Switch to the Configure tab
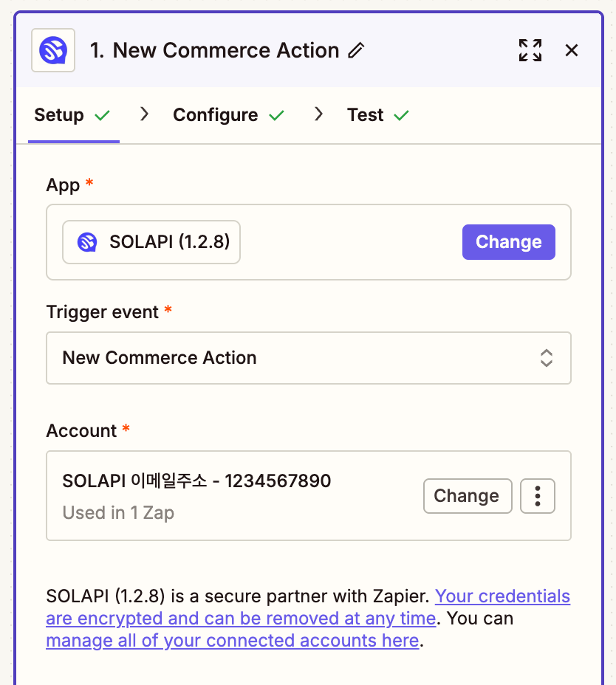 click(x=216, y=115)
